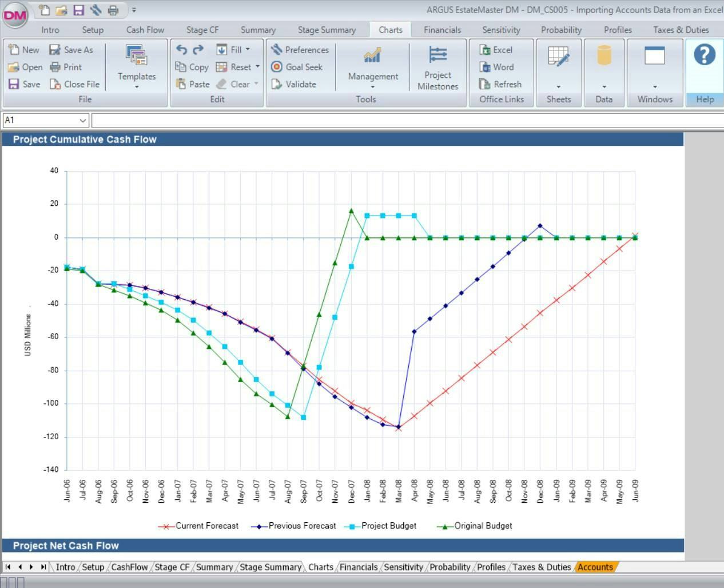
Task: Expand the Fill dropdown in the Edit group
Action: point(248,50)
